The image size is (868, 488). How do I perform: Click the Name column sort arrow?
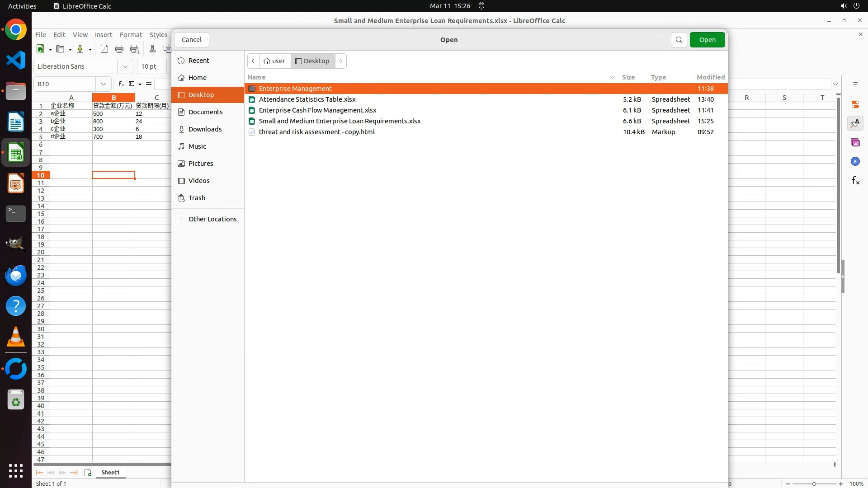coord(612,77)
